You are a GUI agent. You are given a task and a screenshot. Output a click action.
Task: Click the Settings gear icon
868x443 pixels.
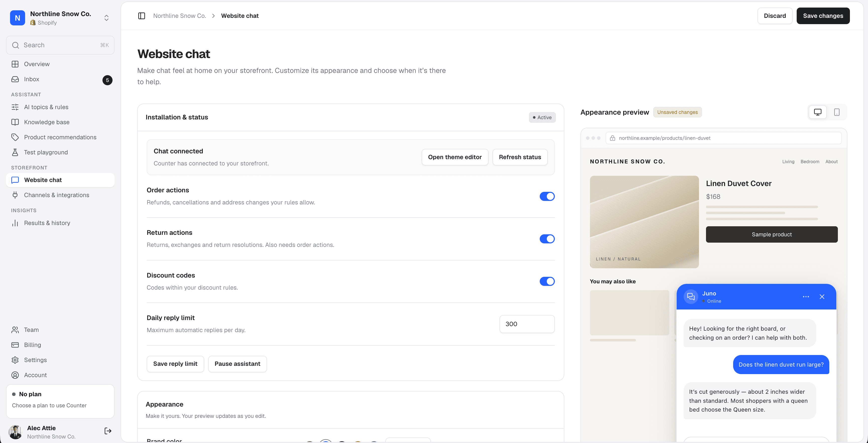(x=15, y=360)
